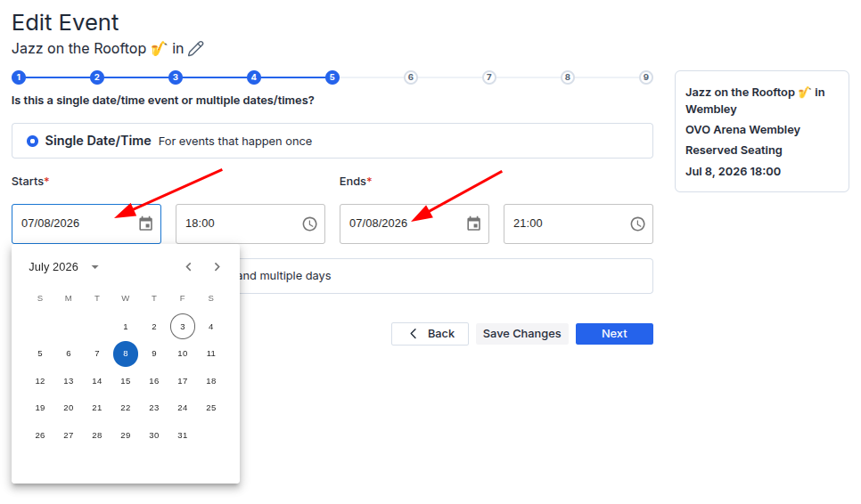861x504 pixels.
Task: Jump to step 6 in progress bar
Action: click(411, 77)
